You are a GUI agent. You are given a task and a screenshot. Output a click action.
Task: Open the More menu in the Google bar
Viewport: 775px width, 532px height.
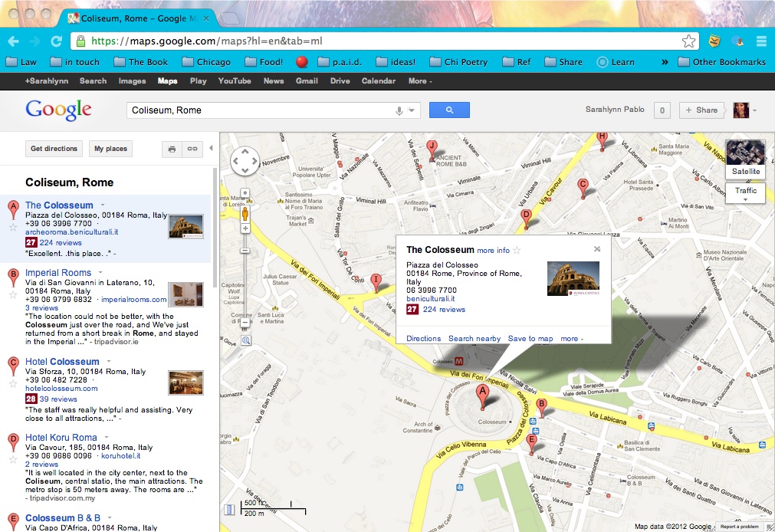pyautogui.click(x=420, y=80)
